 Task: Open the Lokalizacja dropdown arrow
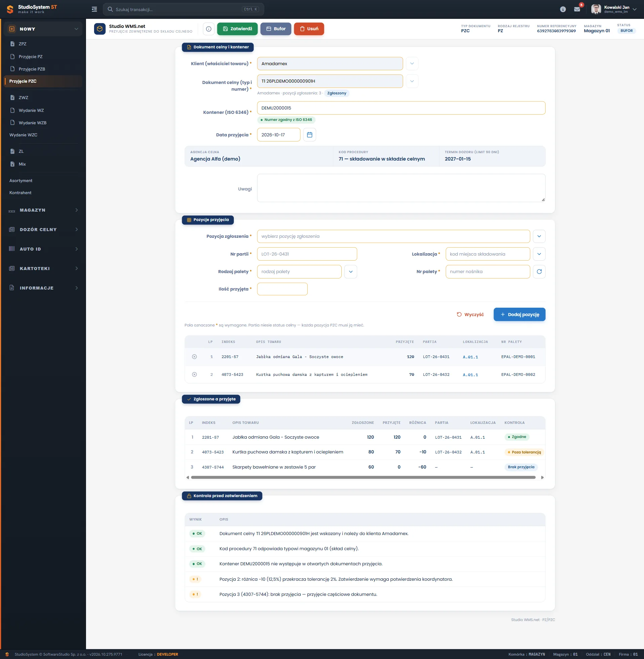click(x=539, y=254)
